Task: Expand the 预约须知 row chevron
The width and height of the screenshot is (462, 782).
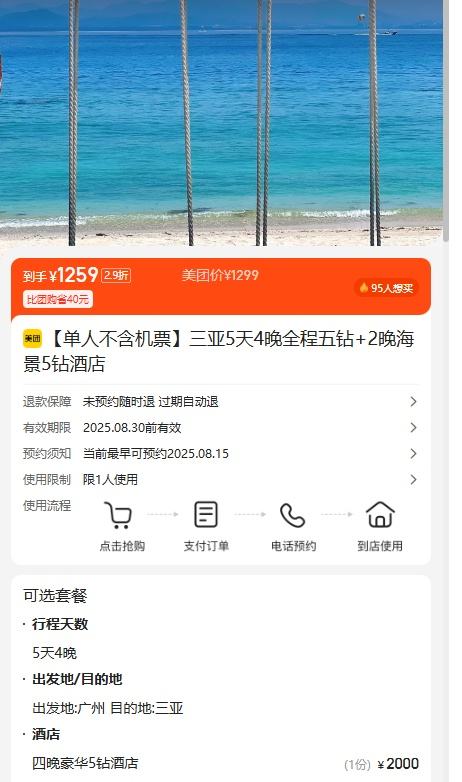Action: (x=413, y=453)
